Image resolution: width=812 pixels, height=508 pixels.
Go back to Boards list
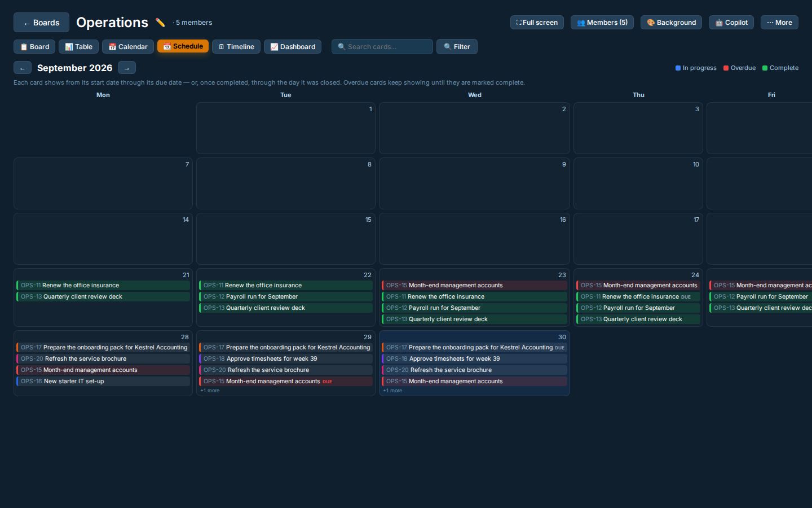pos(41,23)
